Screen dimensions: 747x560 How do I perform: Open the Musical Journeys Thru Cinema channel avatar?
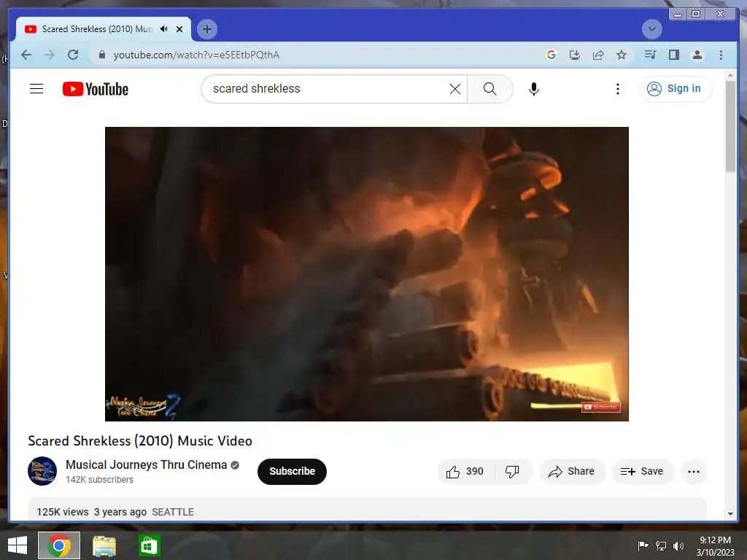click(42, 471)
